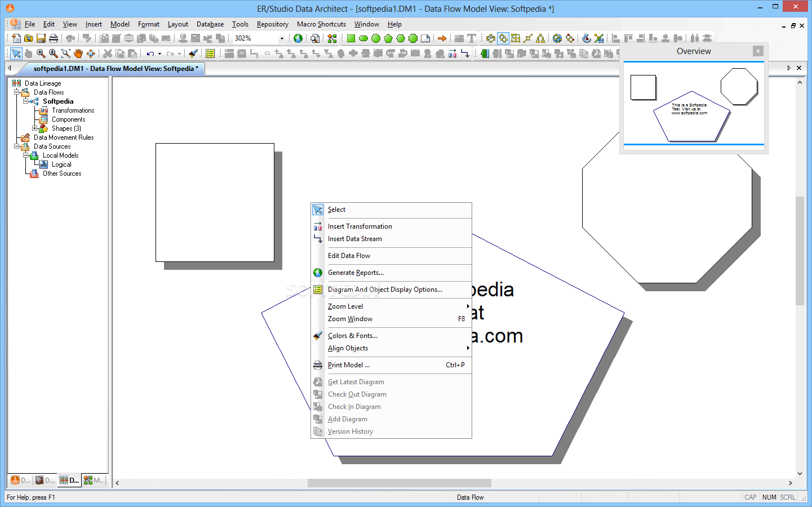Click the fit-to-window four-arrow zoom icon

click(x=91, y=54)
